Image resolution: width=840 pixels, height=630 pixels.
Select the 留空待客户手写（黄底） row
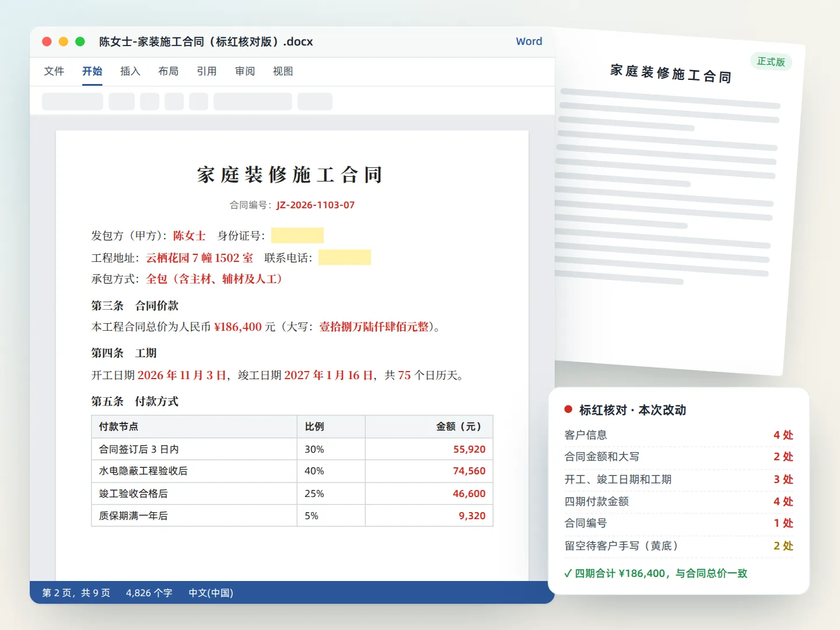point(679,546)
